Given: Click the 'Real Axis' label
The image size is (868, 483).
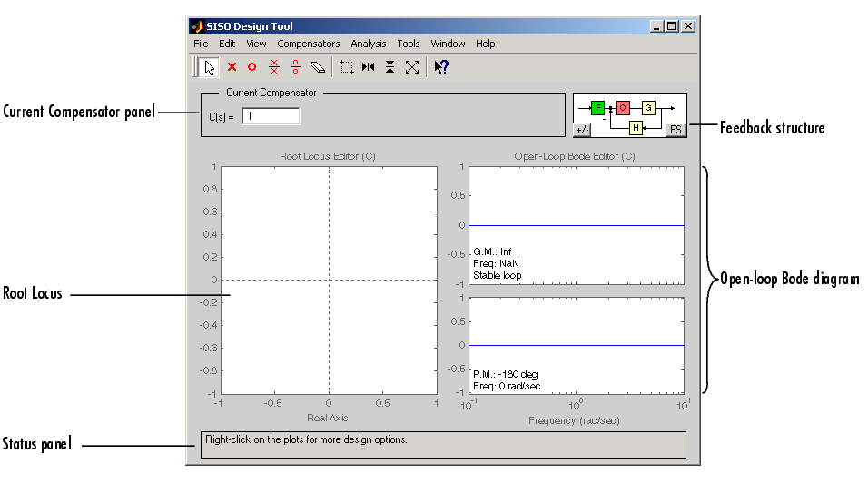Looking at the screenshot, I should pyautogui.click(x=328, y=418).
